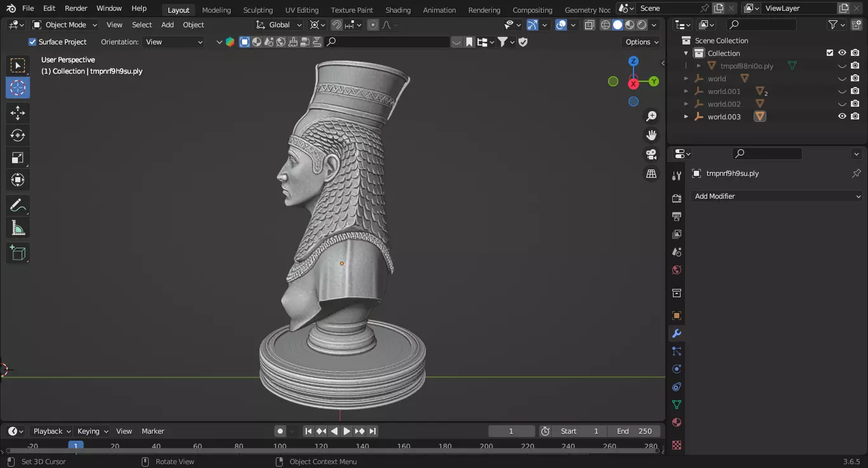This screenshot has width=868, height=468.
Task: Toggle camera view with camera icon
Action: pos(651,154)
